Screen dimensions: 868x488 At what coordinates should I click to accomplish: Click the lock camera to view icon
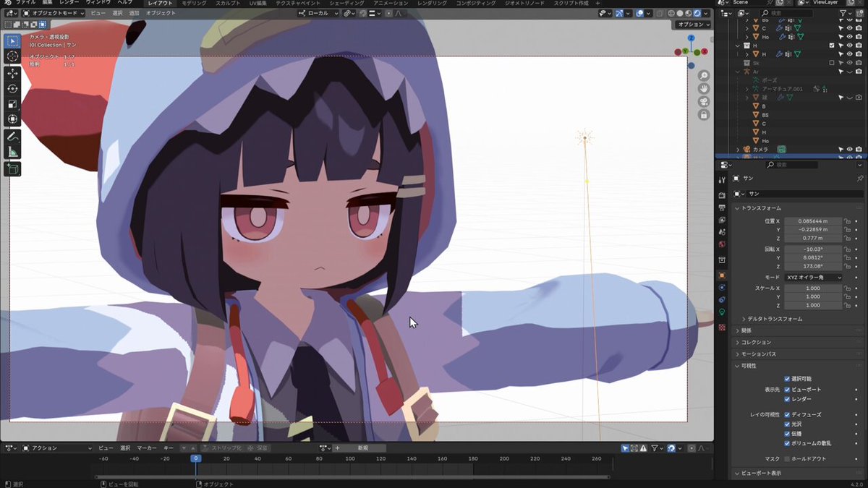tap(704, 115)
